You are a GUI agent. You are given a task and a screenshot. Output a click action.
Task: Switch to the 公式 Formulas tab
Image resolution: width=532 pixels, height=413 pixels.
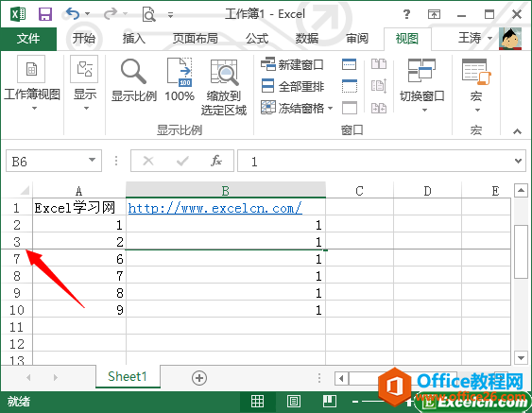tap(257, 38)
